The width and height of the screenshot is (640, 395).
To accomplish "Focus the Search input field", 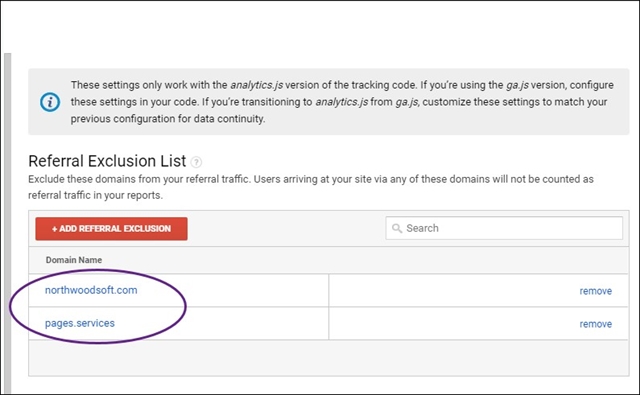I will (504, 228).
